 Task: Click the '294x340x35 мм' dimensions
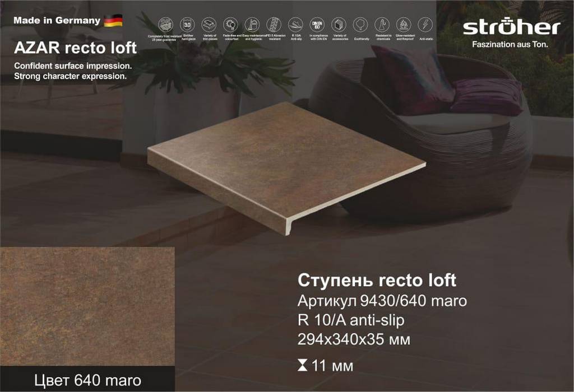pos(354,340)
